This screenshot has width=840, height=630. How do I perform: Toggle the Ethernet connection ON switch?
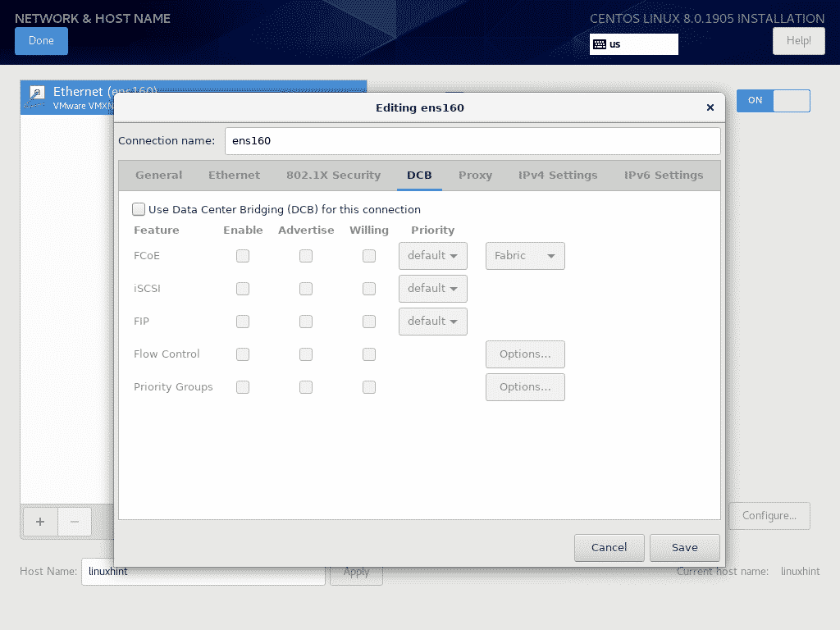pos(773,101)
